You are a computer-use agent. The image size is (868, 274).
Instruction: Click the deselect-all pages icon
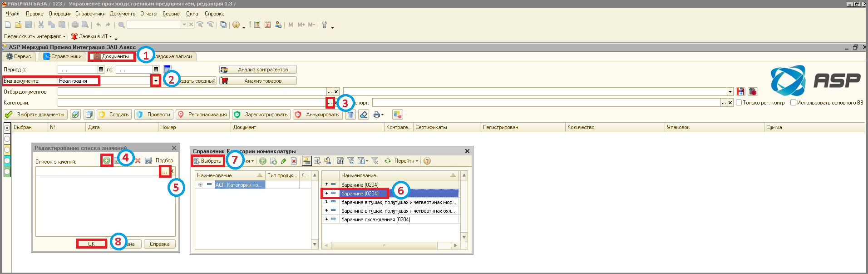89,115
